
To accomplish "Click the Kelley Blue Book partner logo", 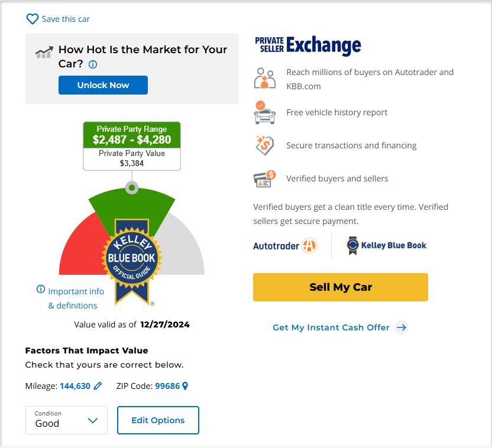I will click(x=386, y=245).
